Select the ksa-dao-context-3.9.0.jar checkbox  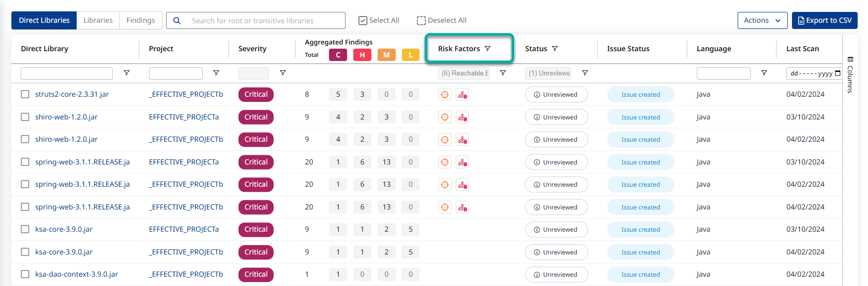coord(25,274)
